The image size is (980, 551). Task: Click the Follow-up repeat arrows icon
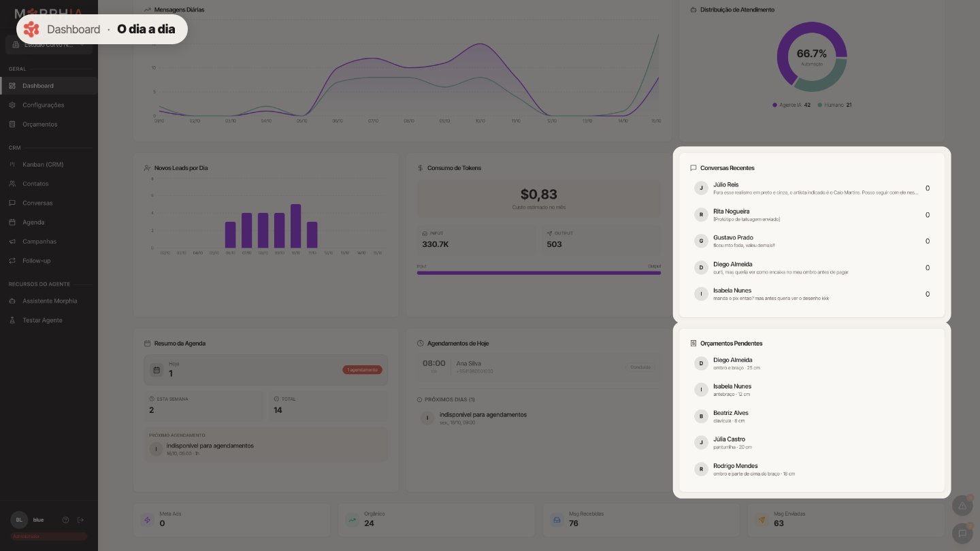12,261
